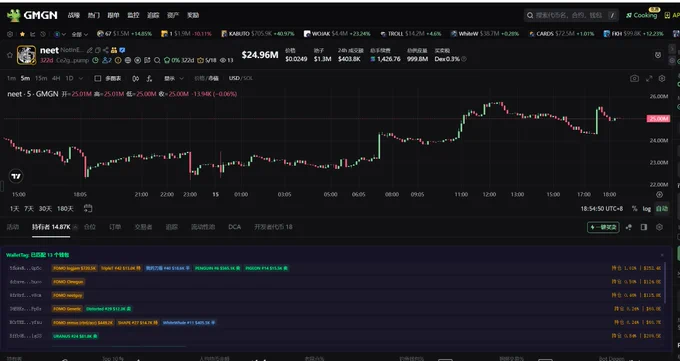This screenshot has width=680, height=361.
Task: Expand the chart to fullscreen
Action: [649, 79]
